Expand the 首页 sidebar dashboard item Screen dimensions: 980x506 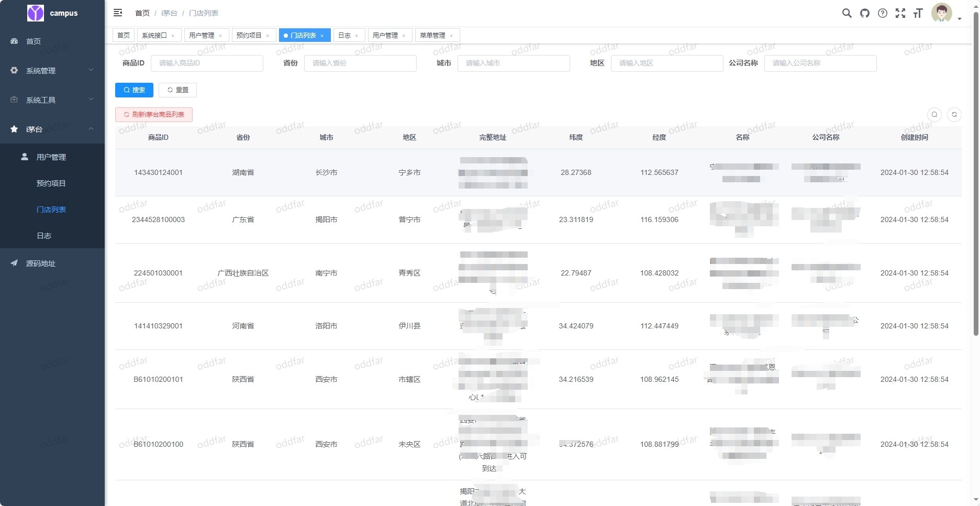pyautogui.click(x=52, y=41)
